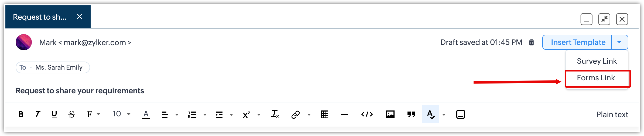
Task: Expand the Insert Template dropdown arrow
Action: [x=619, y=42]
